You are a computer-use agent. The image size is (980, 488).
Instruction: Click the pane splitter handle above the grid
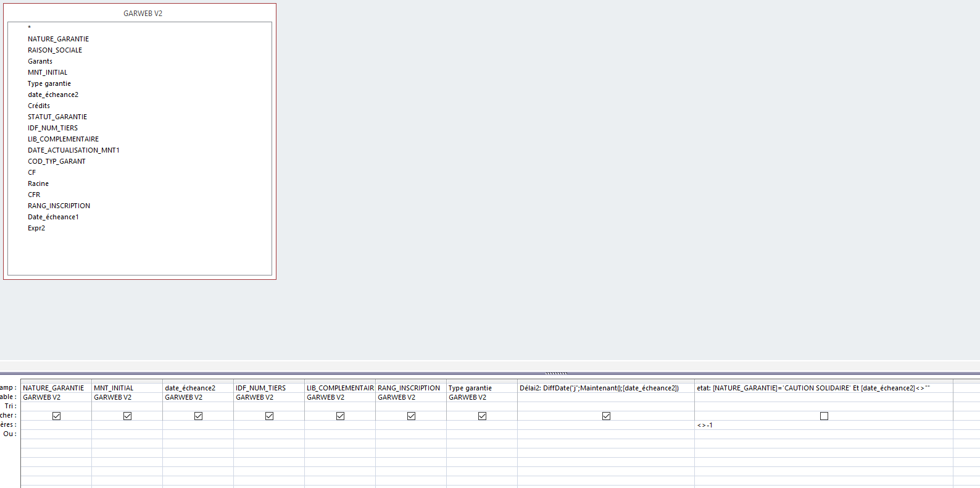click(556, 373)
